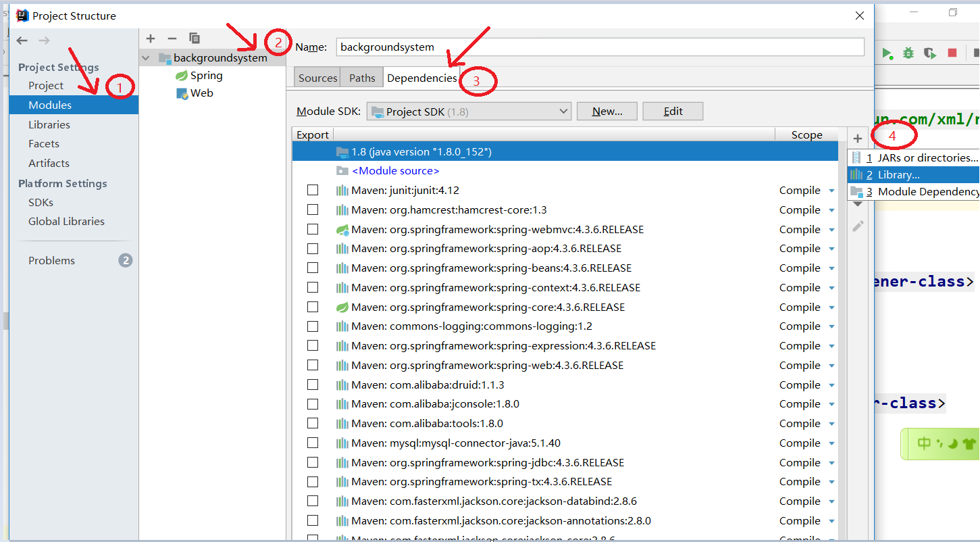Check Export for mysql-connector-java dependency

[313, 443]
